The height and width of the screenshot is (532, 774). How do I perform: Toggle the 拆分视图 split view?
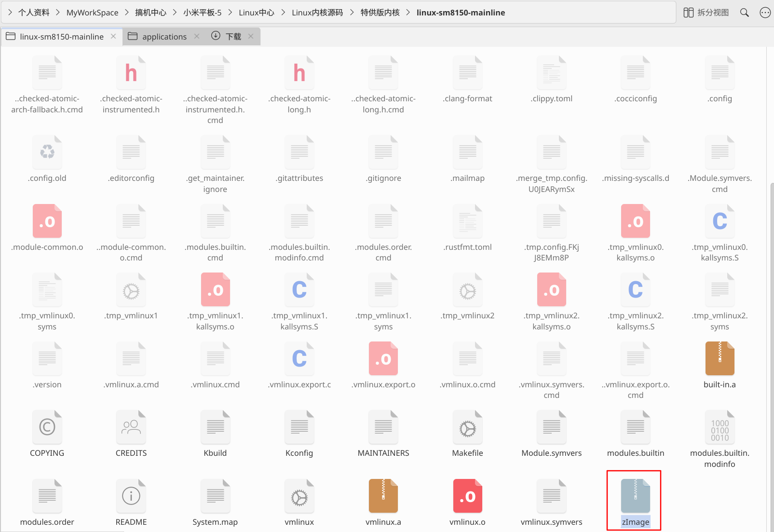tap(706, 13)
